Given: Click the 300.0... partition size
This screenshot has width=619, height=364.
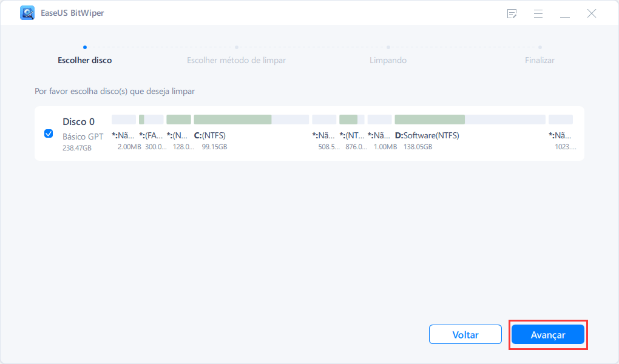Looking at the screenshot, I should point(156,147).
